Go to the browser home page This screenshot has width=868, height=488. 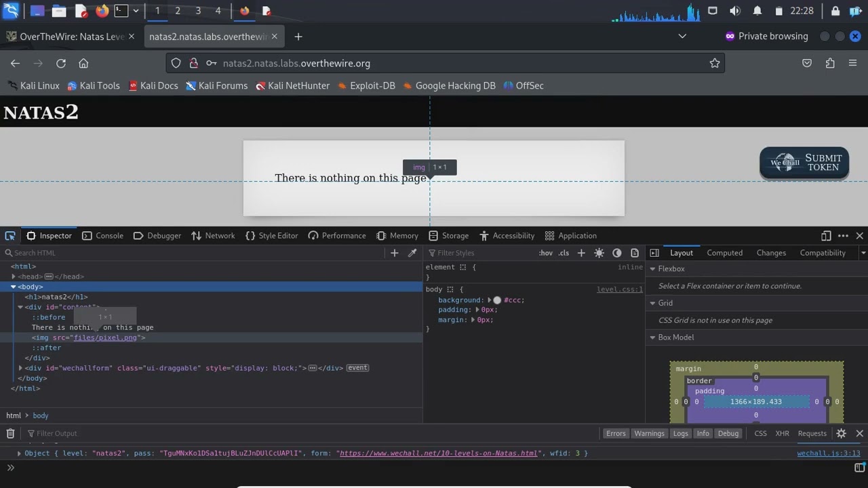pos(83,63)
